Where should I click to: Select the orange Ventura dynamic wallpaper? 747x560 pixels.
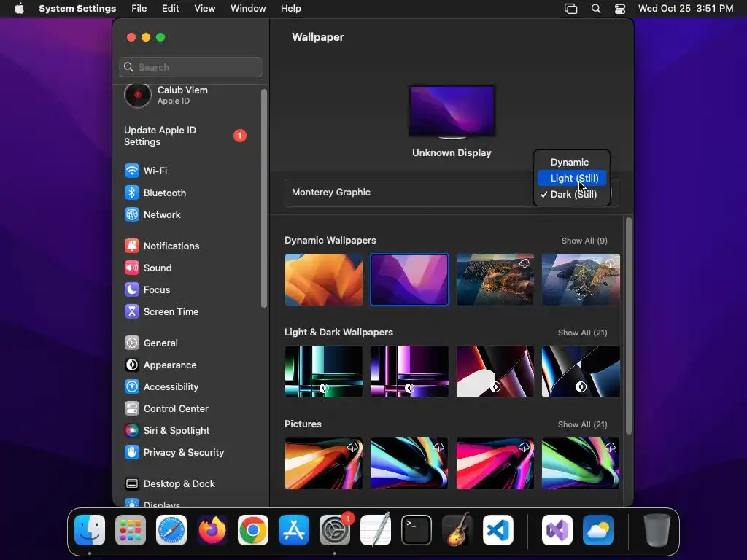(x=323, y=279)
